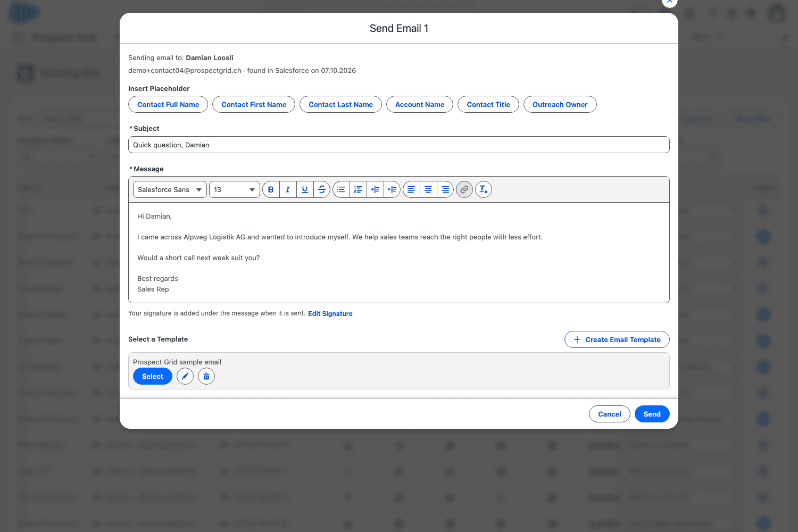
Task: Edit the Prospect Grid sample email template
Action: 185,377
